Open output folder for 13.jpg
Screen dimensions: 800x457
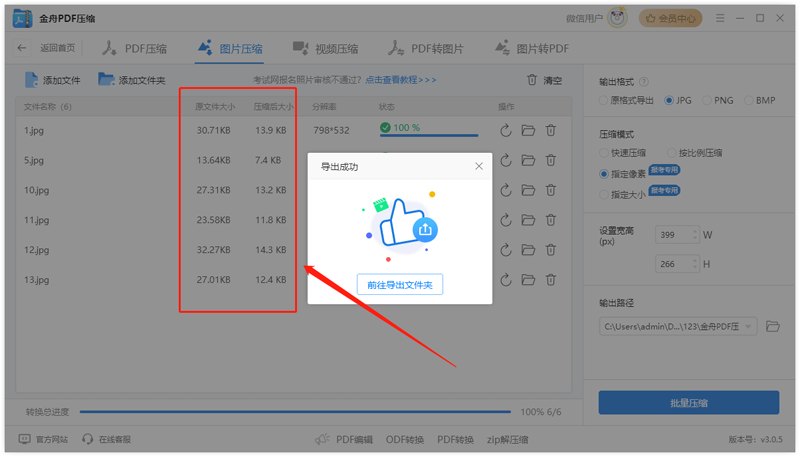tap(528, 280)
